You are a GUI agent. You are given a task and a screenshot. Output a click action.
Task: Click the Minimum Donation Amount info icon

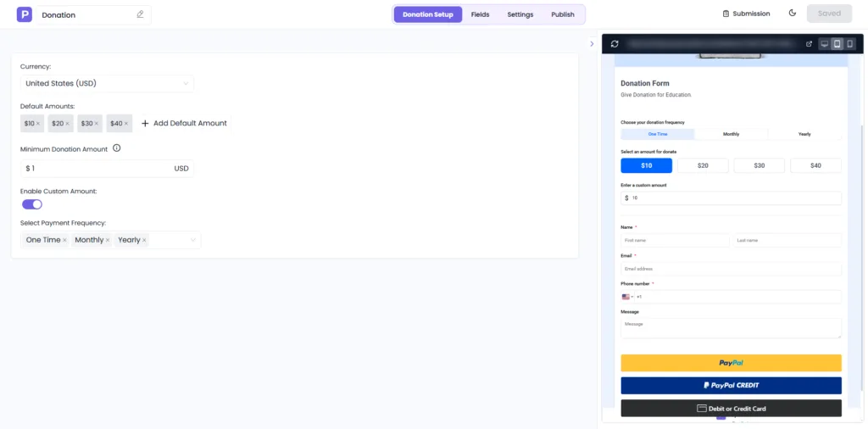(x=117, y=148)
